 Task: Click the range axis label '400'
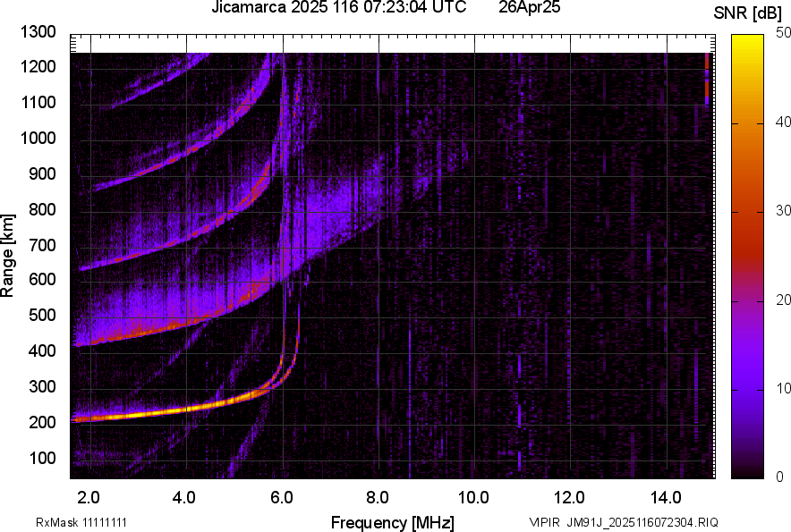pyautogui.click(x=42, y=351)
